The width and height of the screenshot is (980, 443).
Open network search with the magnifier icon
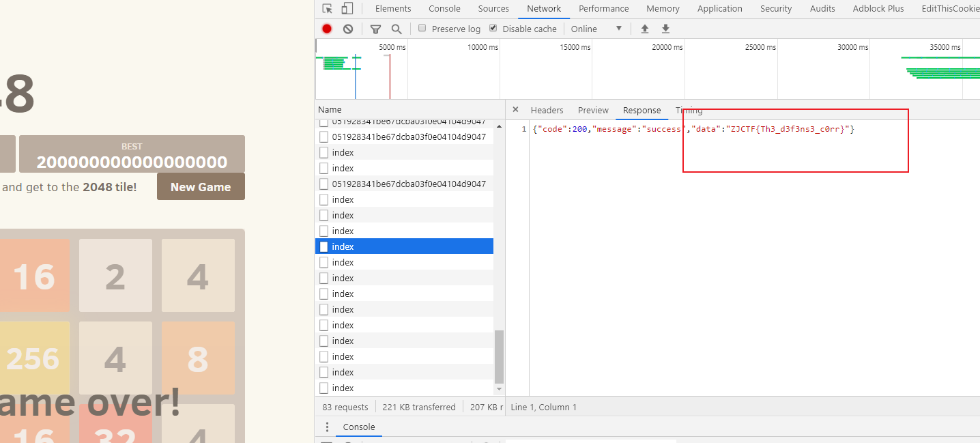click(397, 29)
